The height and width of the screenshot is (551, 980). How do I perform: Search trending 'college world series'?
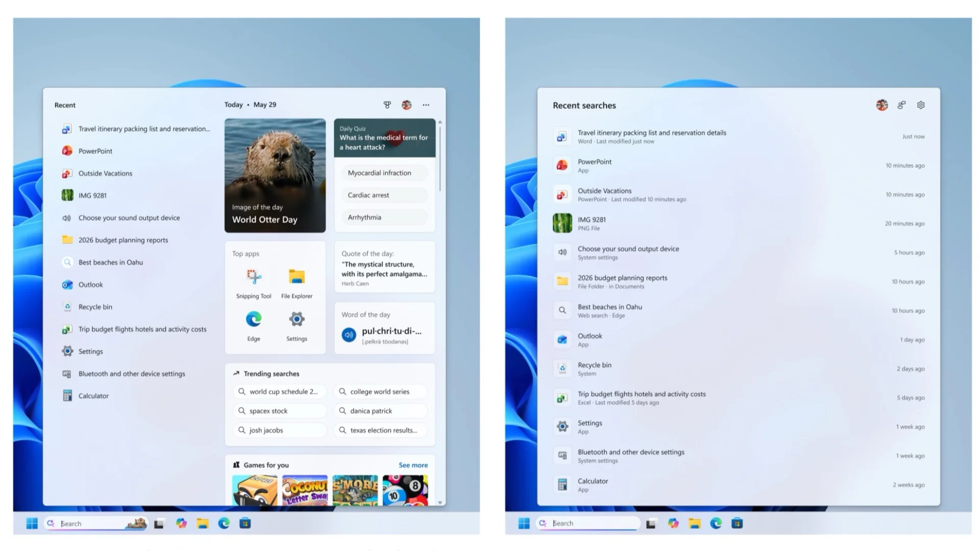[380, 392]
